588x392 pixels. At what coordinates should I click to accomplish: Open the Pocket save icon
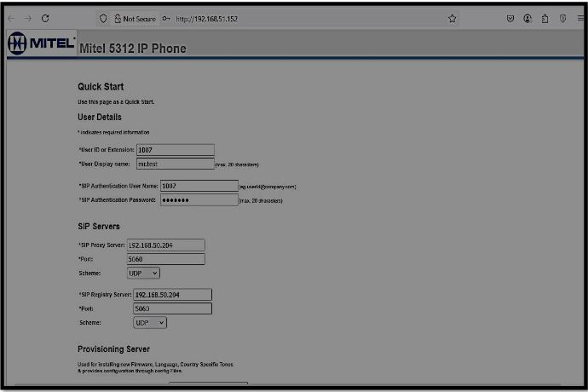tap(510, 19)
